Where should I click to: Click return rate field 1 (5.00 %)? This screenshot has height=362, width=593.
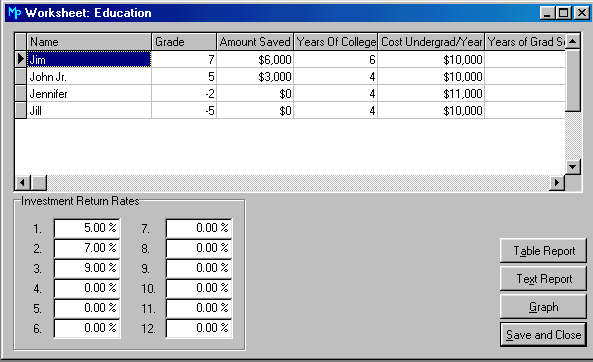pos(87,228)
